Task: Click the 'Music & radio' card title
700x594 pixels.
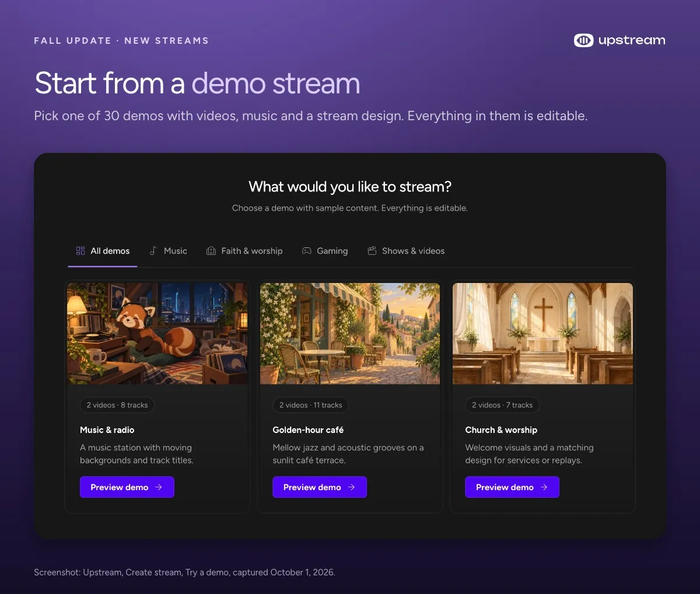Action: point(107,430)
